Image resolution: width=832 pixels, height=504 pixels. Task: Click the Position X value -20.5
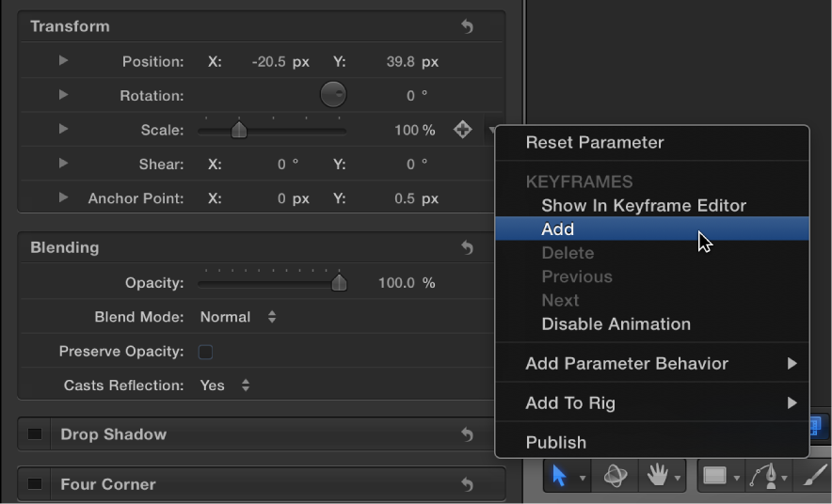pos(269,62)
